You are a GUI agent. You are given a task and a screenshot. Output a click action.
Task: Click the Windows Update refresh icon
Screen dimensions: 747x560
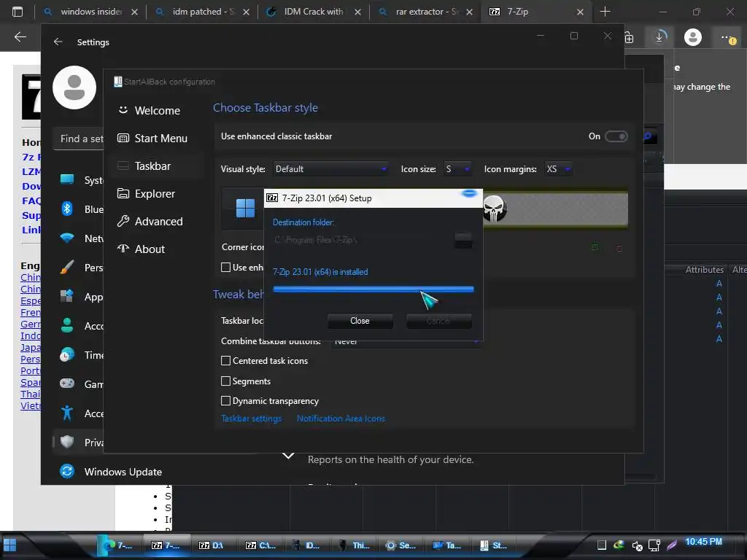pos(66,472)
